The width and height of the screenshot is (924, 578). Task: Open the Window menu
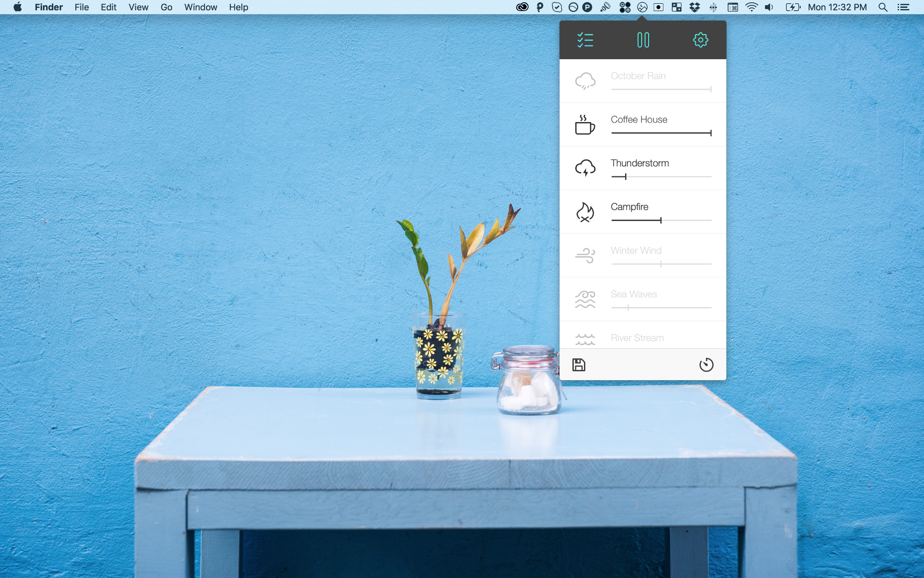click(x=201, y=7)
